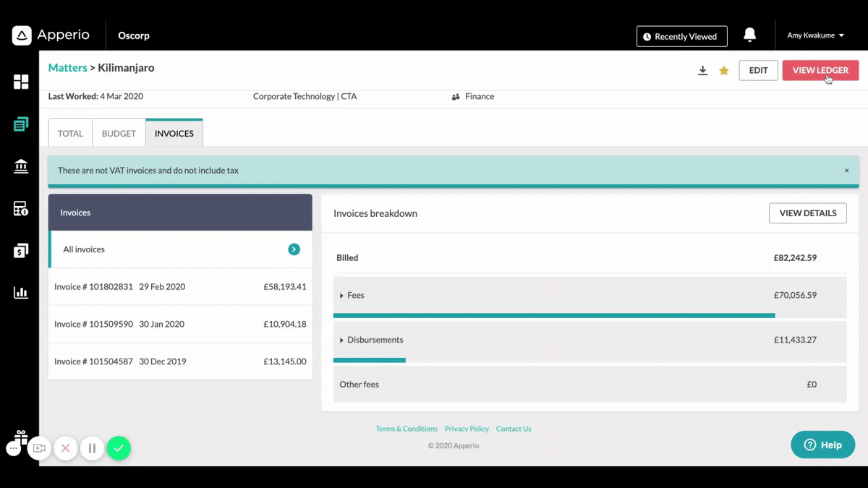
Task: Open the calculator budget sidebar icon
Action: [x=21, y=209]
